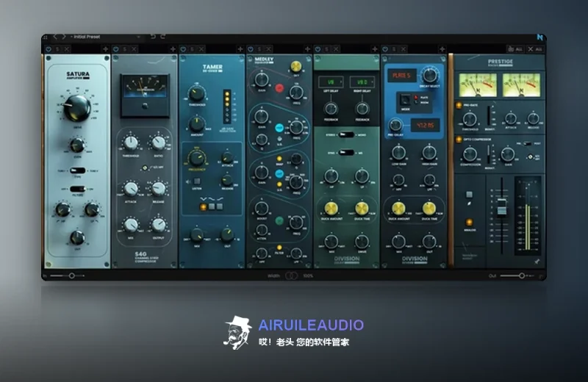Click the S4G Threshold knob
Image resolution: width=588 pixels, height=382 pixels.
pyautogui.click(x=131, y=143)
